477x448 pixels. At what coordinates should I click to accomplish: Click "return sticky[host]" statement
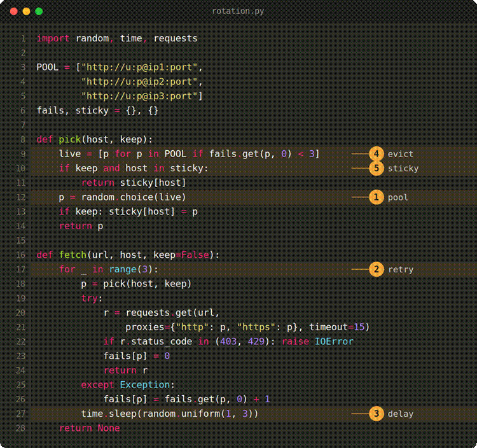tap(134, 183)
